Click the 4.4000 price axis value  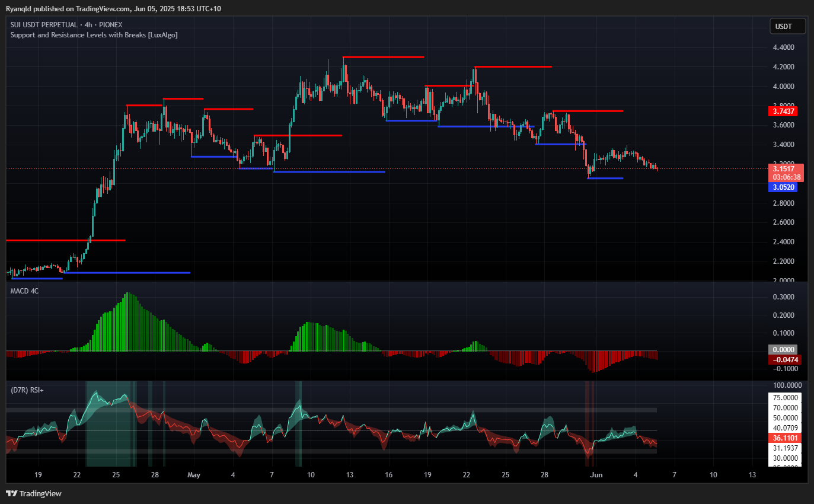[x=784, y=47]
